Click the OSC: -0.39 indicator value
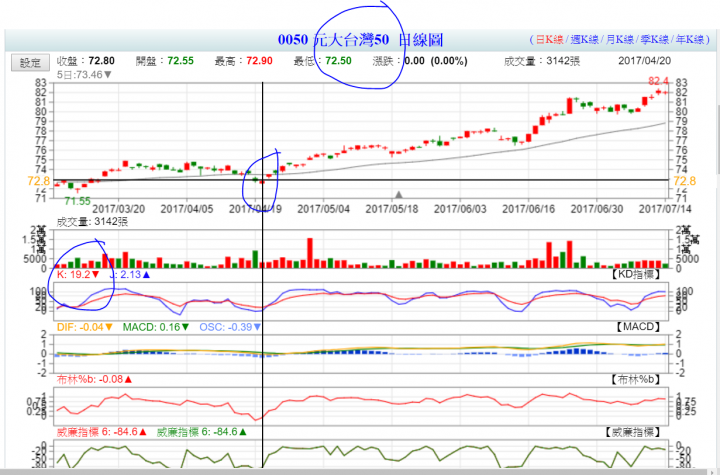Screen dimensions: 720x475 230,327
